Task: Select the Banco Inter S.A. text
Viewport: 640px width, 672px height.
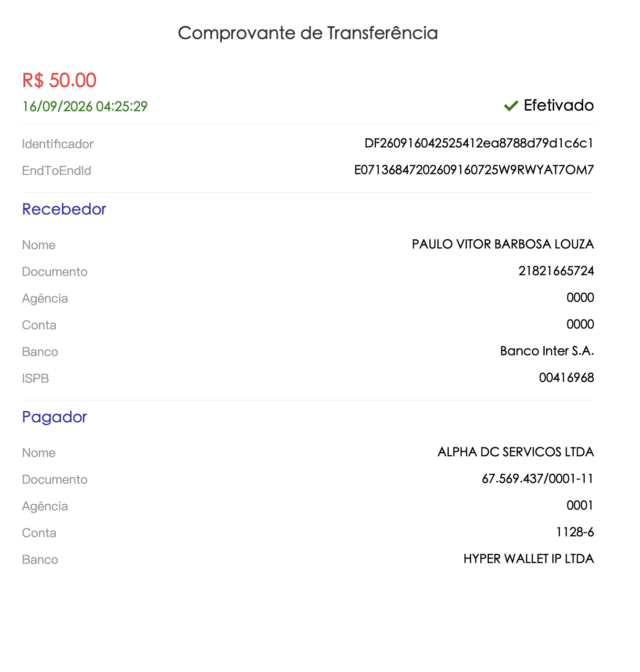Action: coord(547,351)
